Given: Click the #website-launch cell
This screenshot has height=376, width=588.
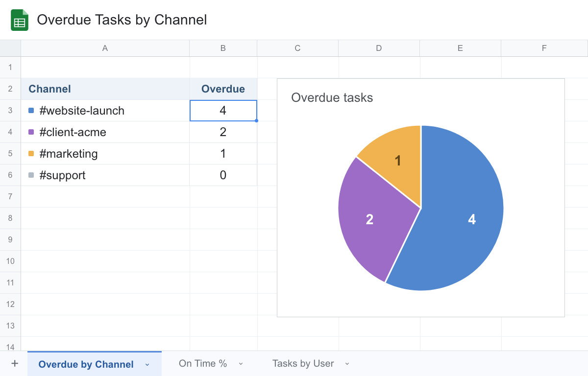Looking at the screenshot, I should [x=105, y=111].
